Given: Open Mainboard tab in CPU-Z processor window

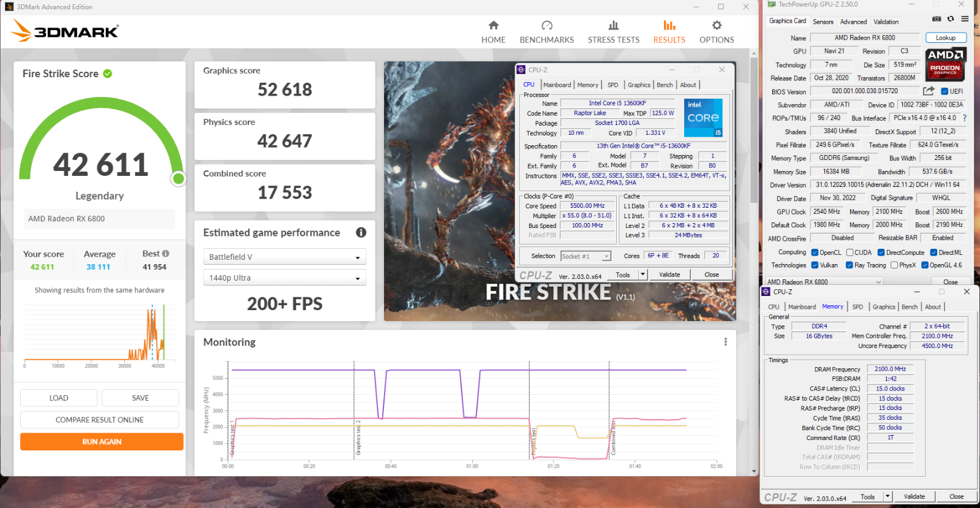Looking at the screenshot, I should (557, 85).
